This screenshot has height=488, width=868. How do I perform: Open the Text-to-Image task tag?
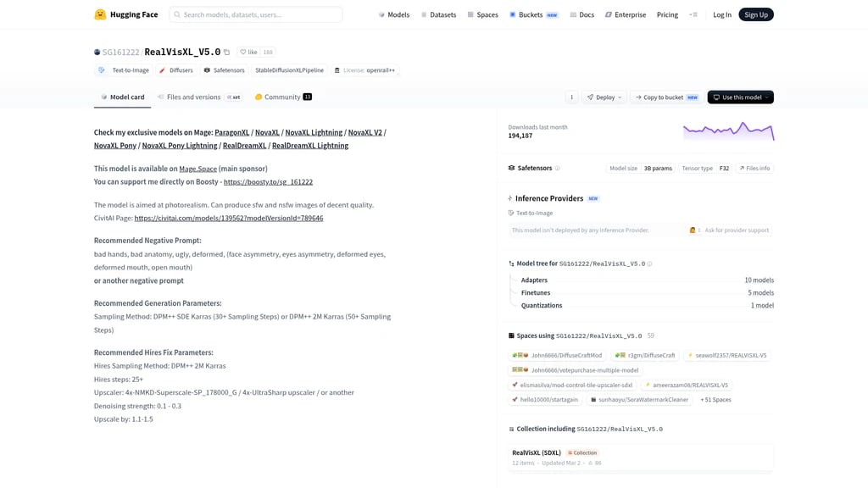125,70
